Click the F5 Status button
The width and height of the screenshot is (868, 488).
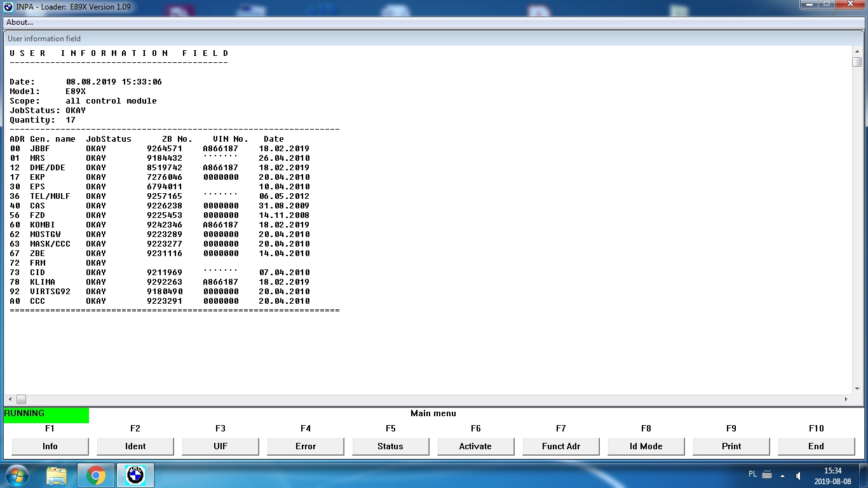tap(391, 447)
